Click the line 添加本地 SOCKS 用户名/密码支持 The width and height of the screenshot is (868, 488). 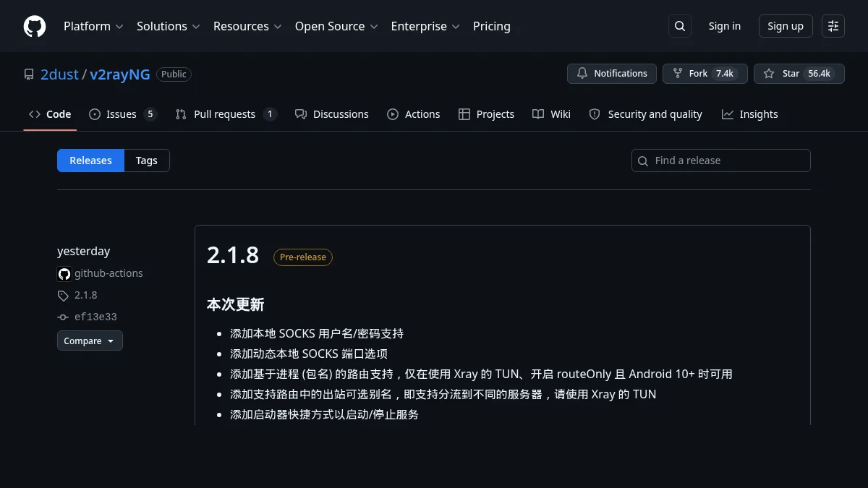point(317,333)
